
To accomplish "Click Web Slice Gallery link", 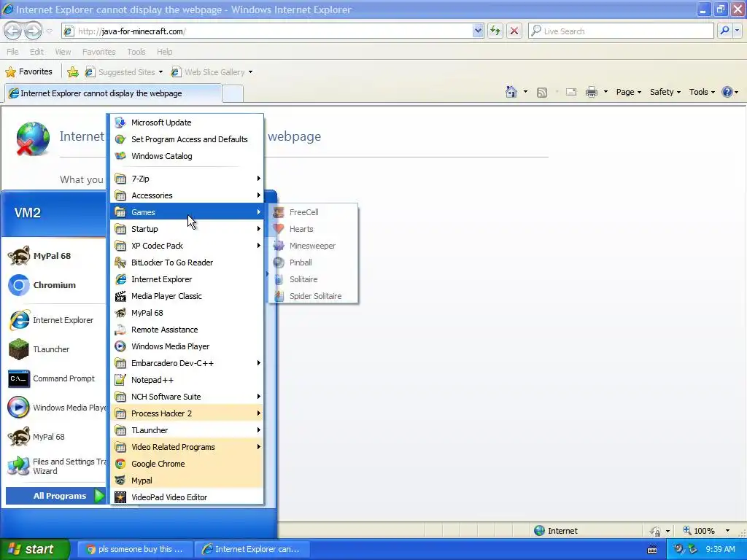I will [212, 72].
